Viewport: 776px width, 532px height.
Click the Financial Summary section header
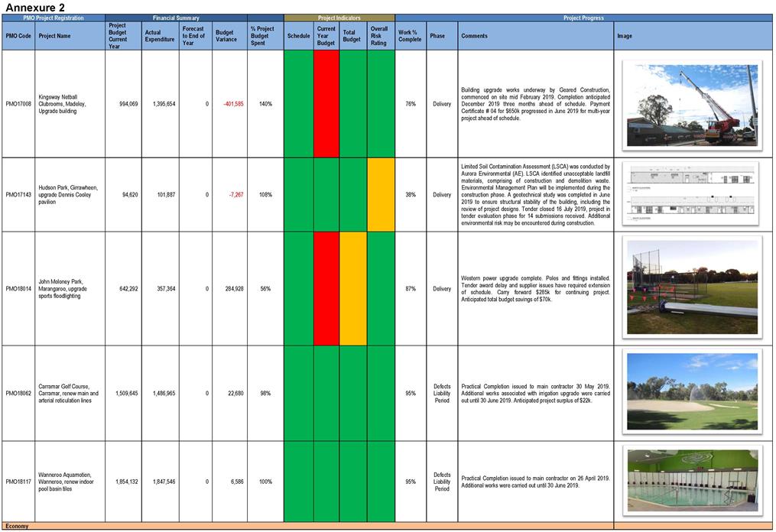[x=176, y=18]
